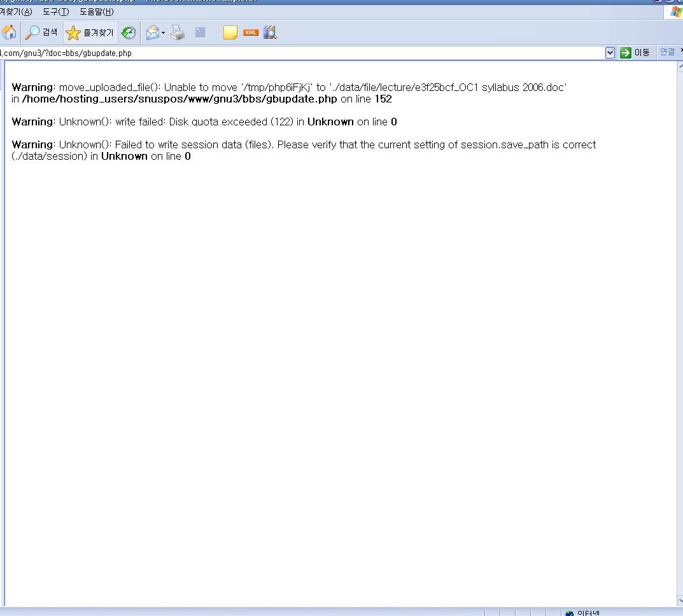Click the 'move_uploaded_file()' warning text
This screenshot has width=683, height=616.
click(x=109, y=88)
